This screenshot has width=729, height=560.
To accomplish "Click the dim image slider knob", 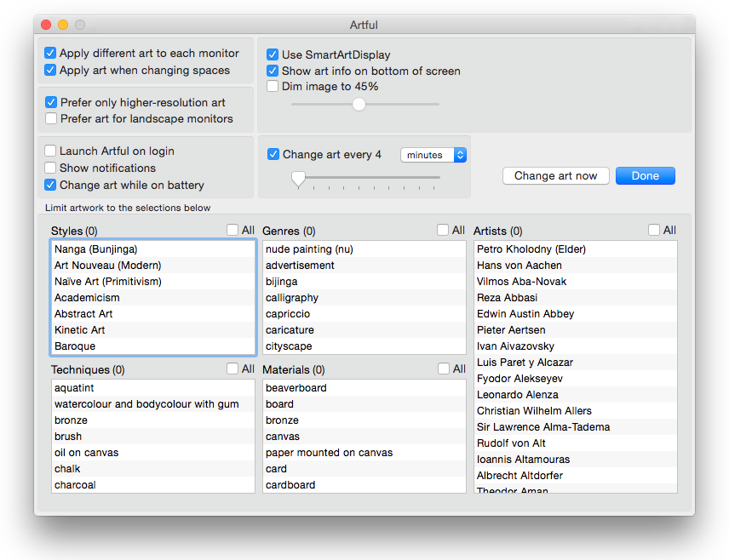I will [359, 104].
